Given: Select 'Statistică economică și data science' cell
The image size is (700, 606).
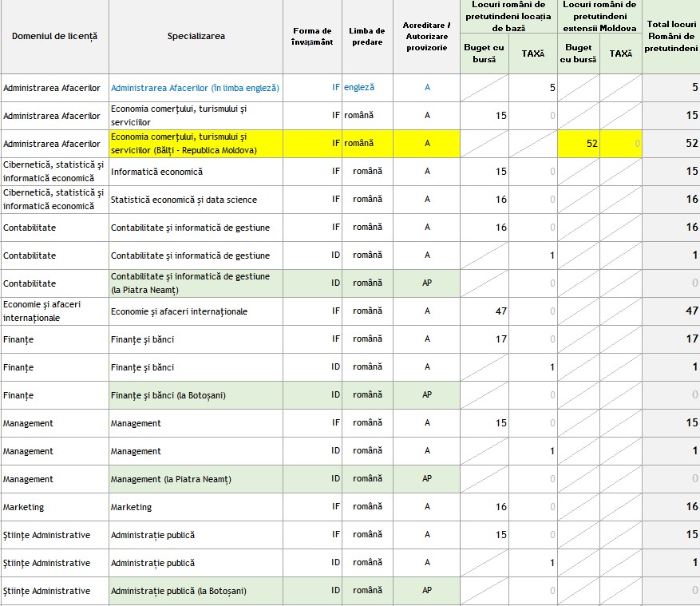Looking at the screenshot, I should [196, 200].
